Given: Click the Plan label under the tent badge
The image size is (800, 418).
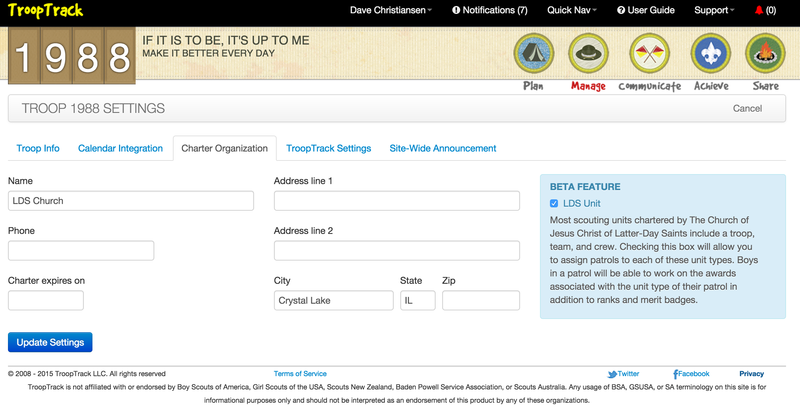Looking at the screenshot, I should point(533,86).
